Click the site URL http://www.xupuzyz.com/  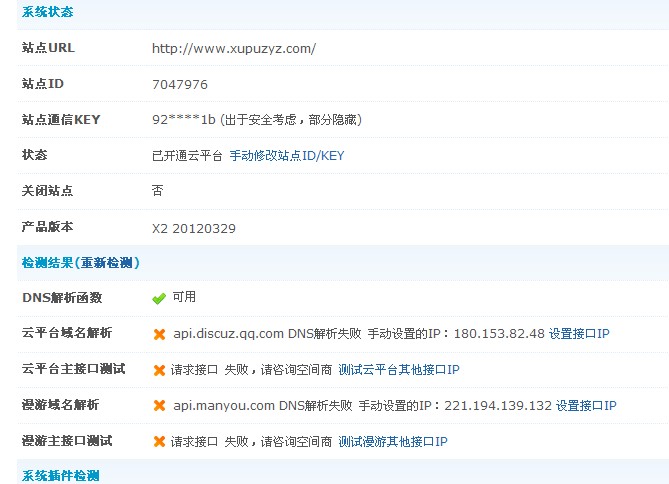coord(234,49)
